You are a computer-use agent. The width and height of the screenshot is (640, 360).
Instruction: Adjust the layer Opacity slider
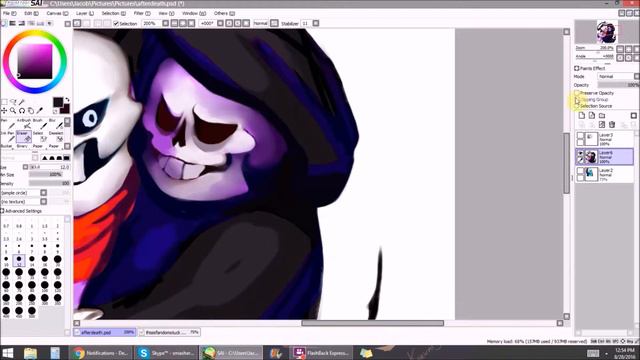[618, 85]
